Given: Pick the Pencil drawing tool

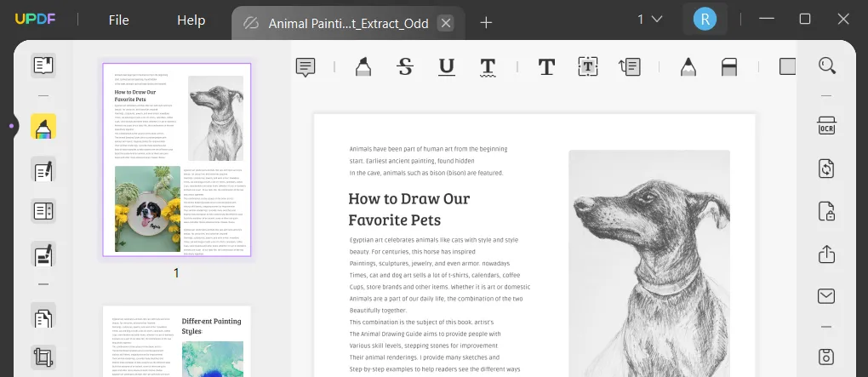Looking at the screenshot, I should [688, 66].
